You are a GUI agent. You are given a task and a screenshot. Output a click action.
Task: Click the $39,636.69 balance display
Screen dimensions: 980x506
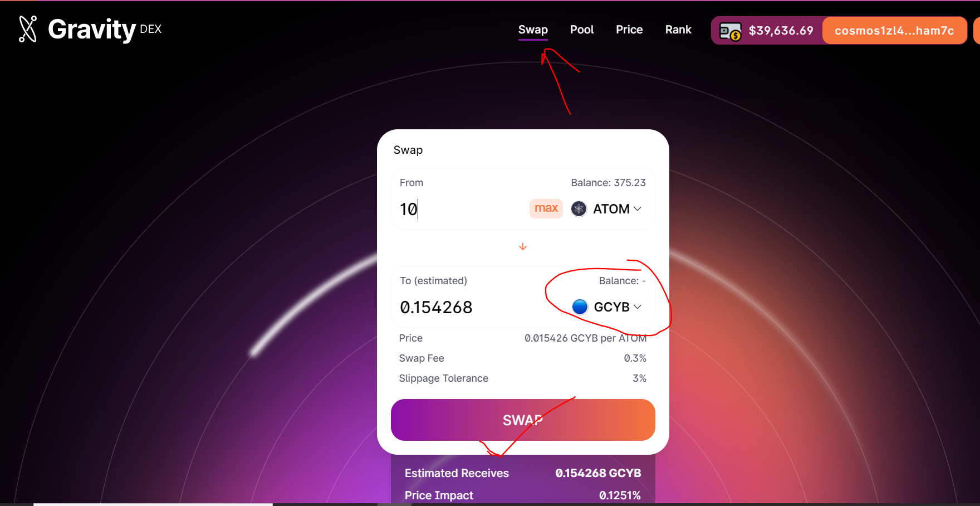pos(781,31)
